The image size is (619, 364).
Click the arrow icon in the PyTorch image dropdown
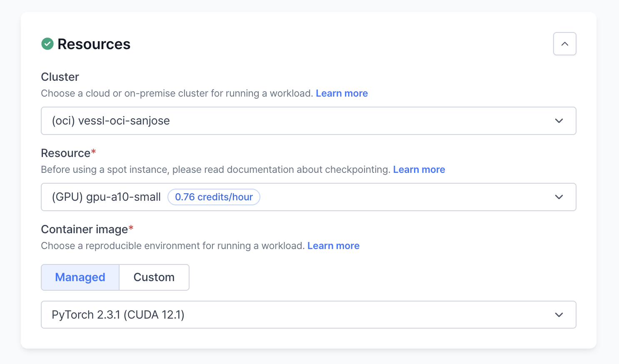[559, 315]
